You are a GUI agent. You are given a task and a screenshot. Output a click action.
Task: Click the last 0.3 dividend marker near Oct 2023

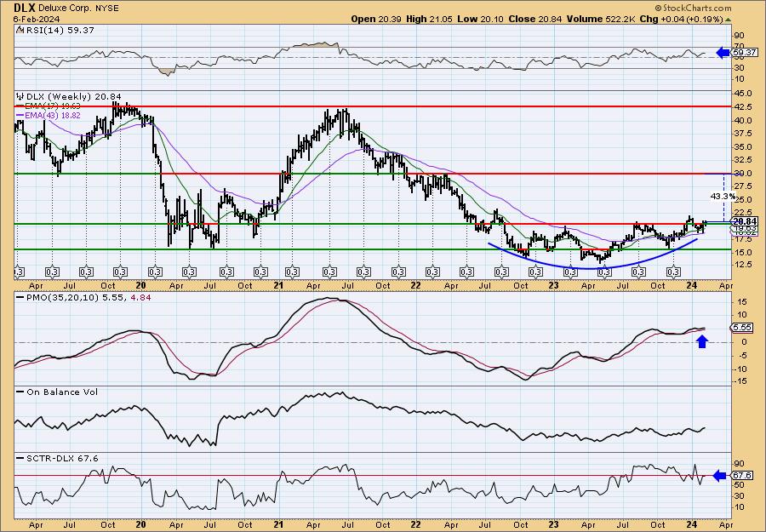click(674, 272)
